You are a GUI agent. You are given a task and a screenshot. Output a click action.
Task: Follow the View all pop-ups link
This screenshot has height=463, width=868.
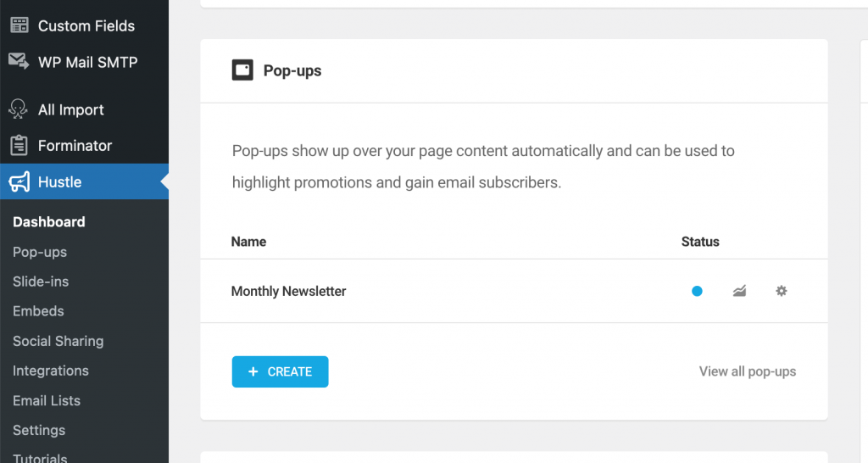(748, 371)
